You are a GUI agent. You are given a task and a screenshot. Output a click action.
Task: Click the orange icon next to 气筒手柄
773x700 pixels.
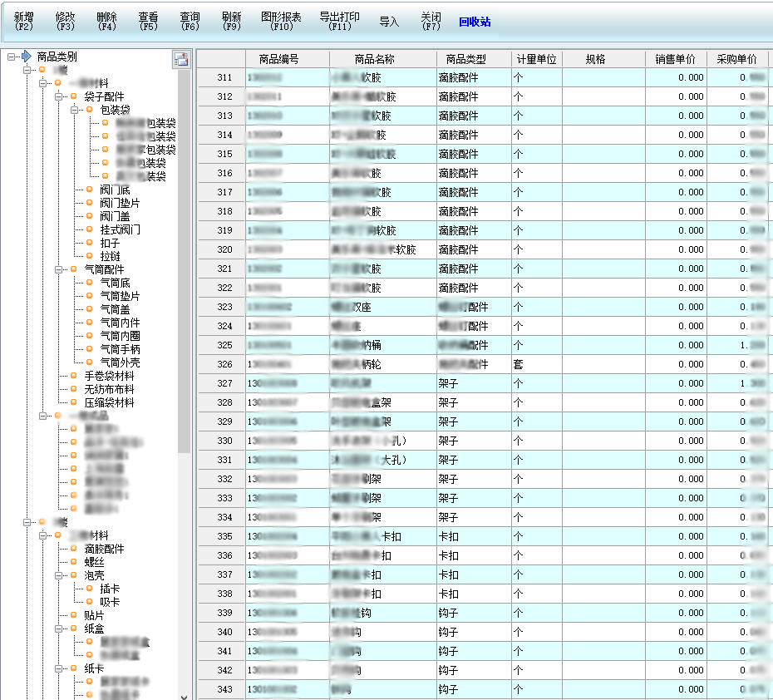point(89,349)
